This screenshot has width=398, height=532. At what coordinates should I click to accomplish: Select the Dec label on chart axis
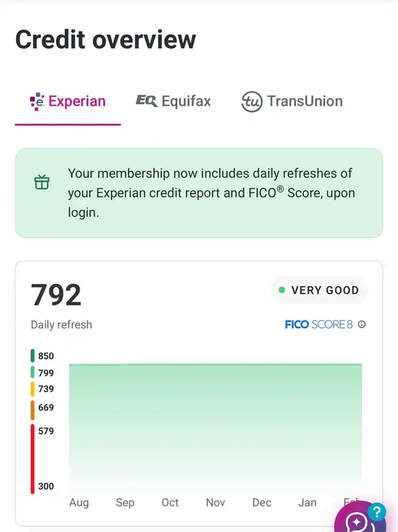pos(262,502)
